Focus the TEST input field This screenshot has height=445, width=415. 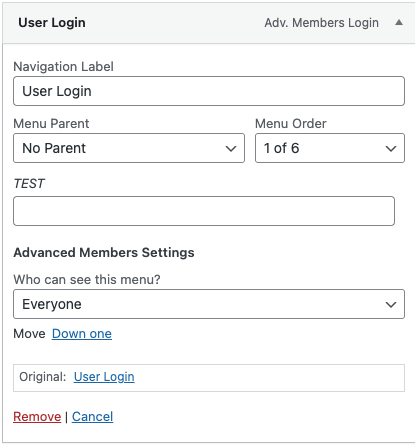204,211
